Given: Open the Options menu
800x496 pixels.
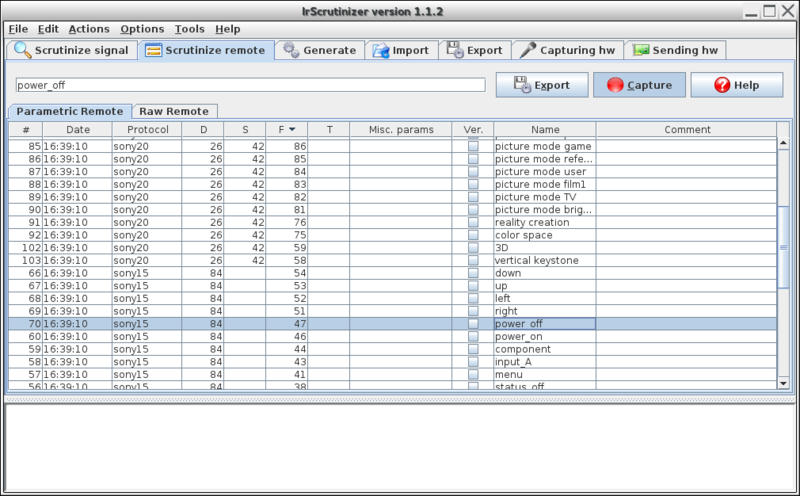Looking at the screenshot, I should pos(142,29).
